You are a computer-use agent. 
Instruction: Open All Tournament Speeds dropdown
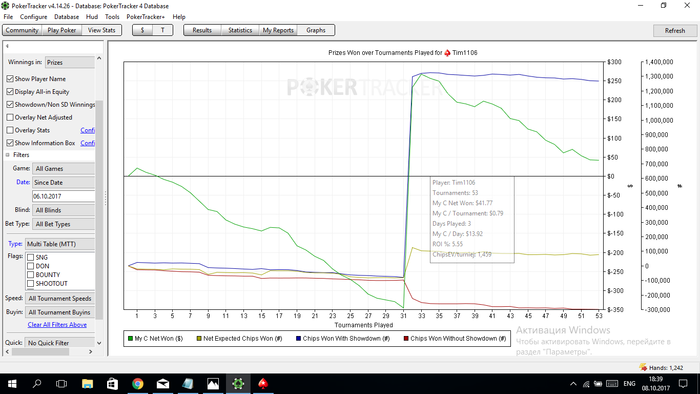tap(60, 299)
